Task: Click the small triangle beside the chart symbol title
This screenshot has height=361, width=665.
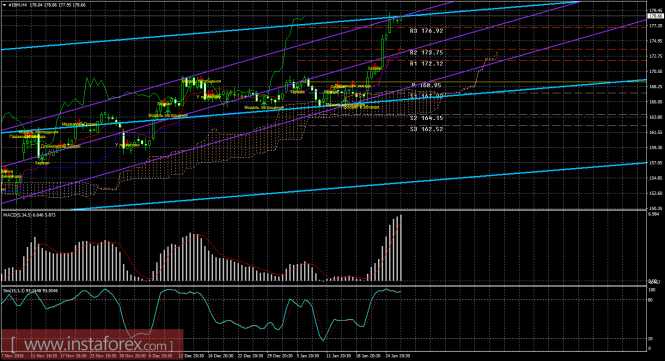Action: (4, 5)
